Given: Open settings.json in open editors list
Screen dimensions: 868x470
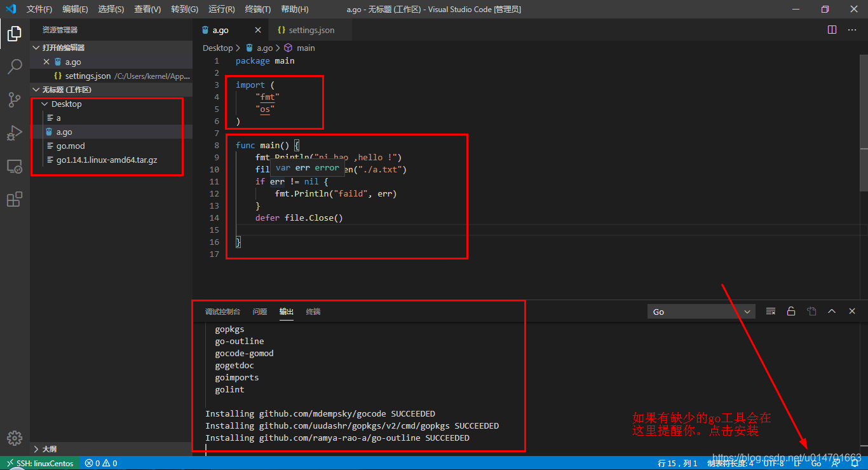Looking at the screenshot, I should pos(111,76).
